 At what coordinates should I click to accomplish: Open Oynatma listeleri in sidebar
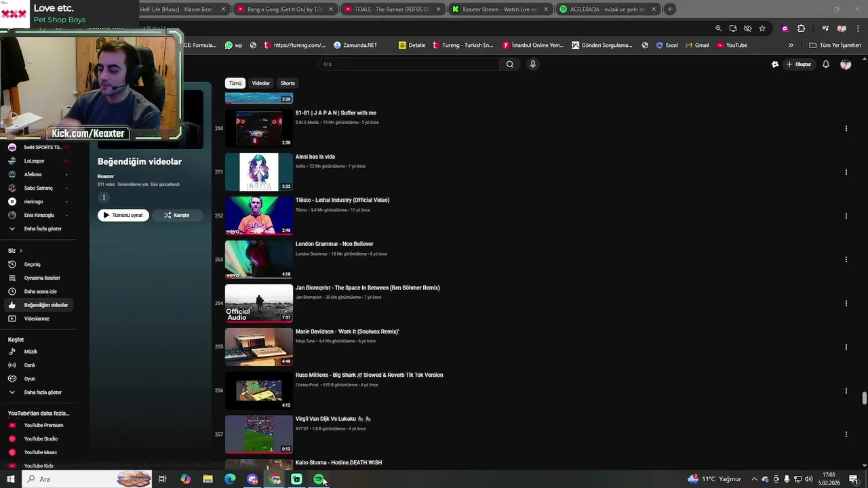click(39, 278)
